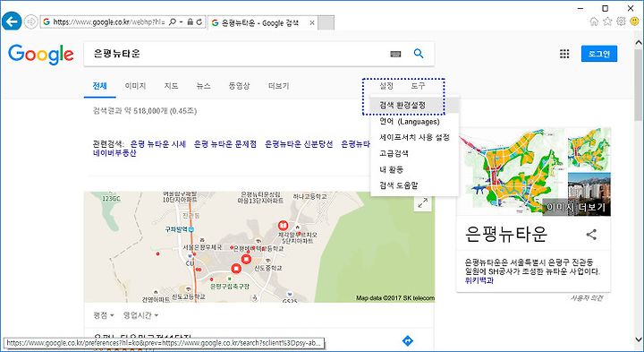
Task: Click the scrollbar up arrow
Action: click(639, 41)
